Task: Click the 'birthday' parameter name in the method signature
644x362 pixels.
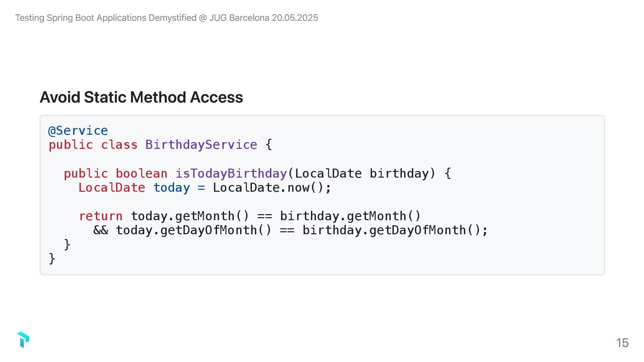Action: pyautogui.click(x=399, y=174)
